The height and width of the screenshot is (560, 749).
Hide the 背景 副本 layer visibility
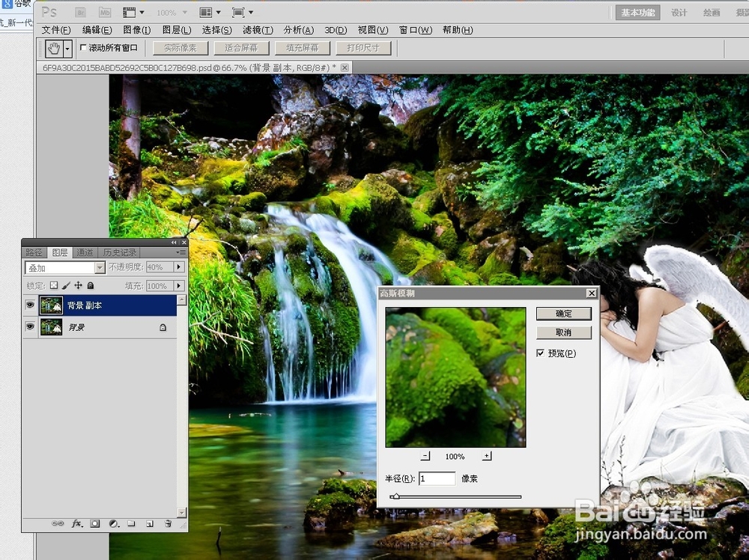(x=30, y=304)
